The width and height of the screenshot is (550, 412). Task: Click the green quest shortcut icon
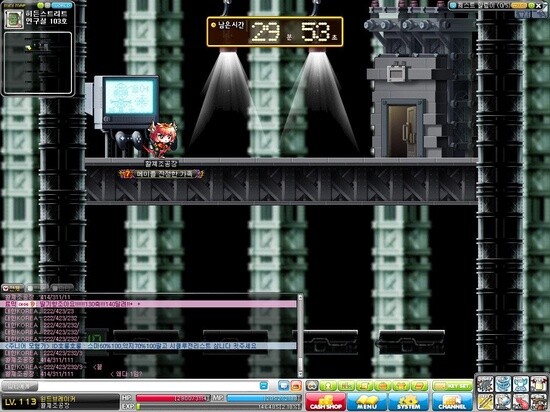click(x=364, y=386)
